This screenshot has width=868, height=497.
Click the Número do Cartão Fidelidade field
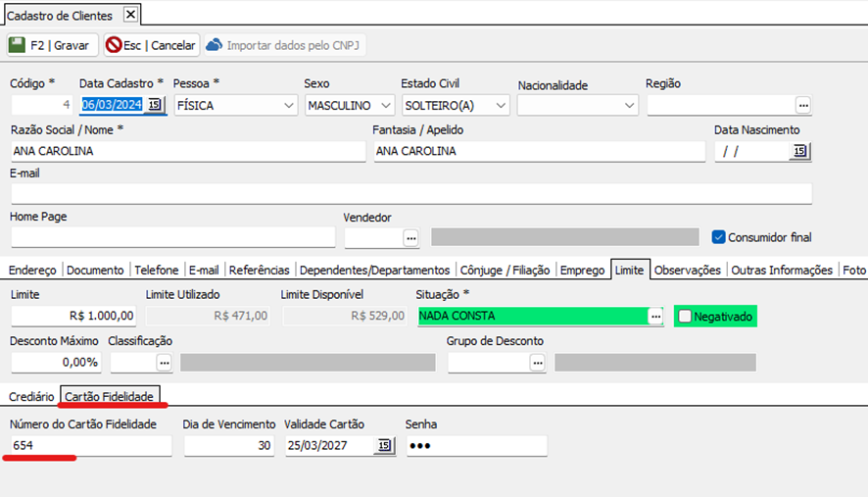pos(90,446)
